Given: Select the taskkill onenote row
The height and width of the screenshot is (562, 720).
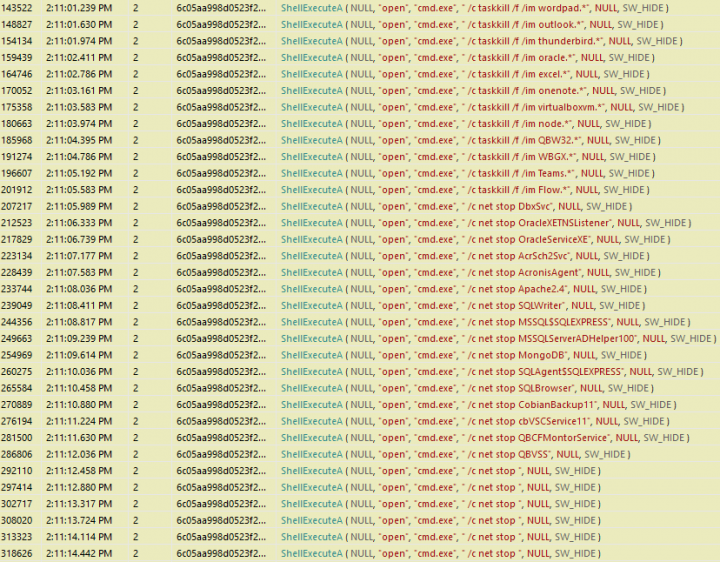Looking at the screenshot, I should [360, 90].
